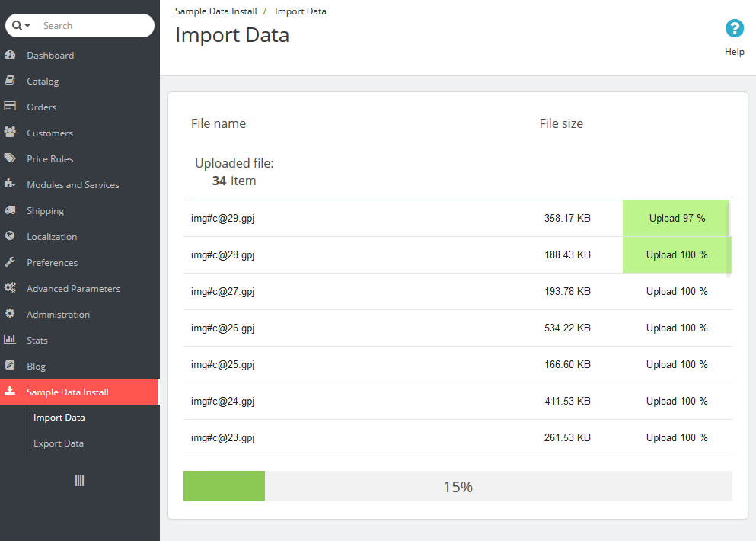Click the Orders credit card icon
756x541 pixels.
[10, 107]
